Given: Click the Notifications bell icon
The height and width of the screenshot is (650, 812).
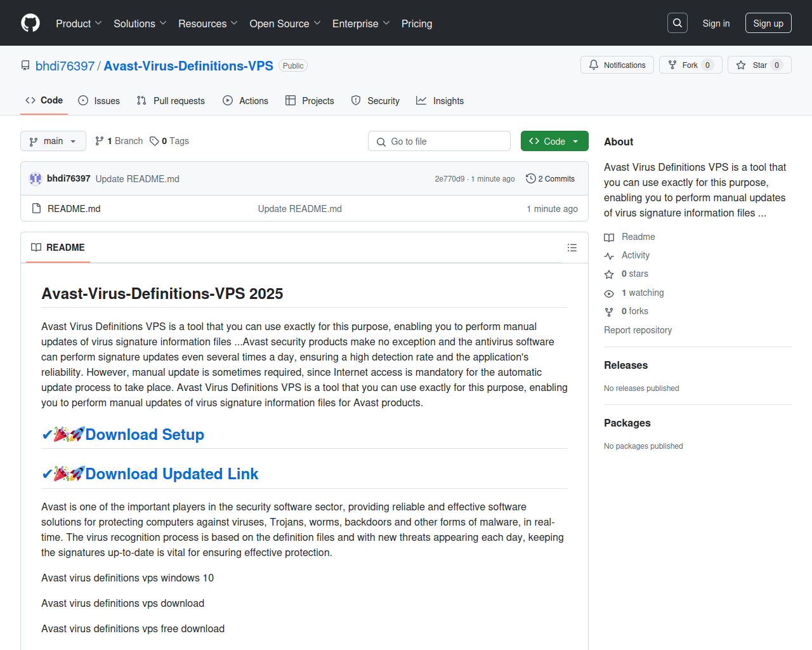Looking at the screenshot, I should 594,65.
